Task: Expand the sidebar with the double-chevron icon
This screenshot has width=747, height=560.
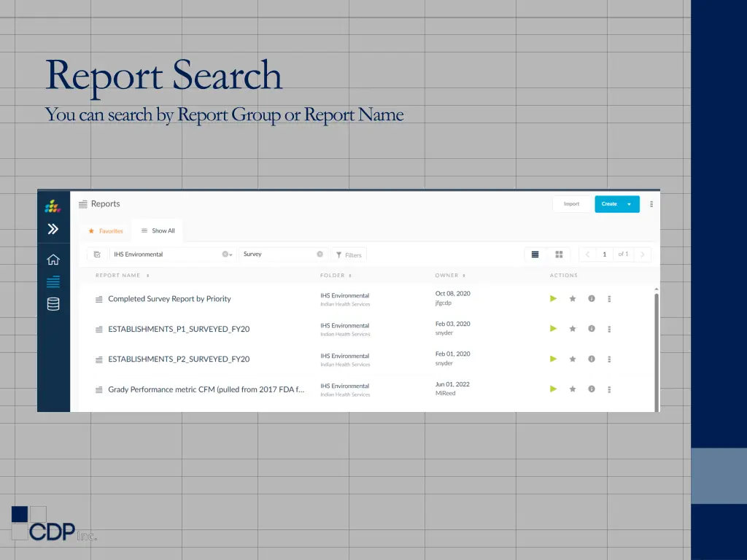Action: pyautogui.click(x=53, y=228)
